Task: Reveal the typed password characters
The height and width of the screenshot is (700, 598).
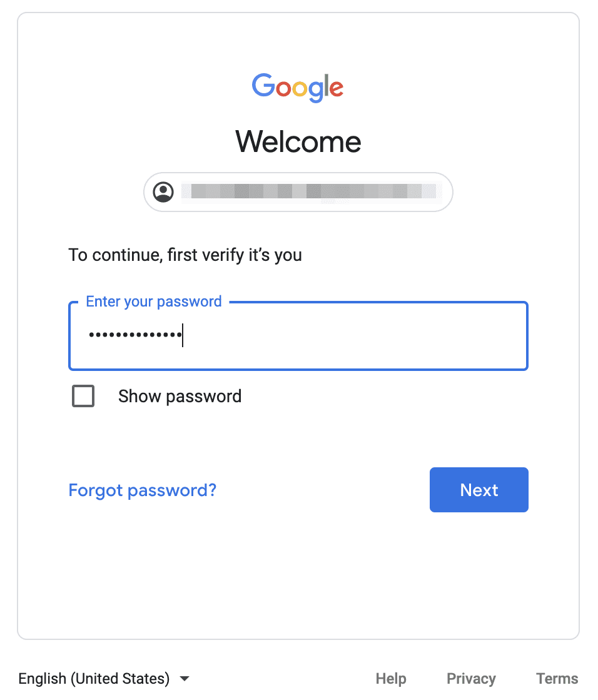Action: pyautogui.click(x=83, y=396)
